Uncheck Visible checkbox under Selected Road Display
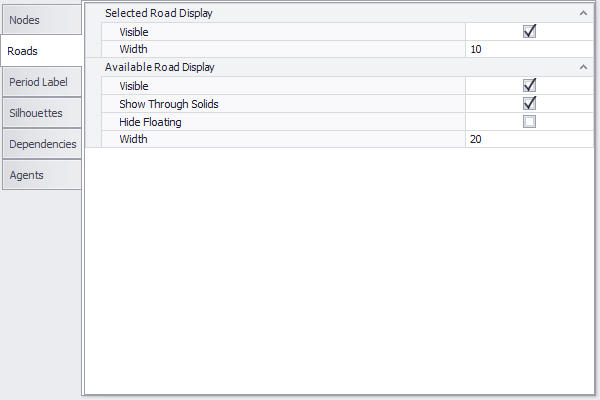600x400 pixels. tap(530, 32)
